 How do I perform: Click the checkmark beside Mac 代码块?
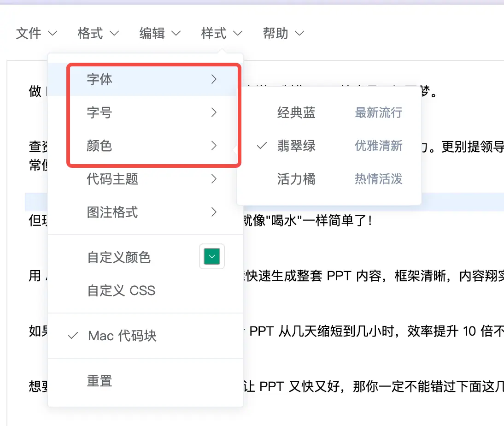point(73,336)
